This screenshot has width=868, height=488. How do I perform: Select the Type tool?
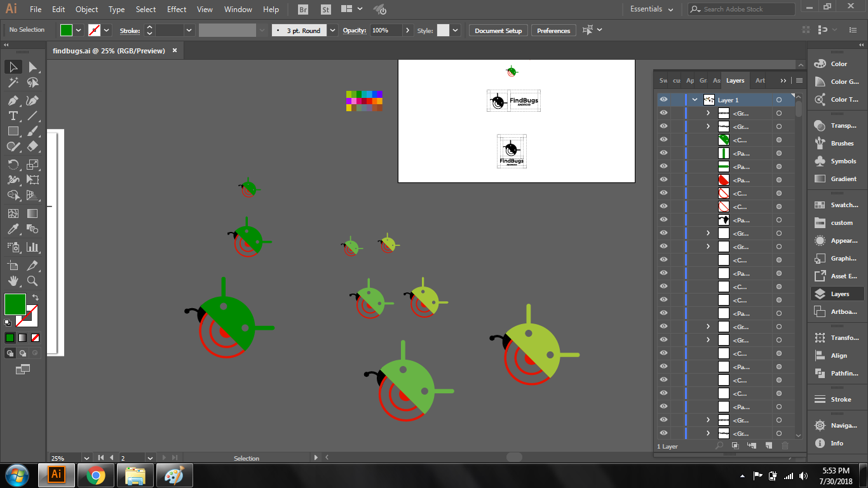tap(13, 116)
